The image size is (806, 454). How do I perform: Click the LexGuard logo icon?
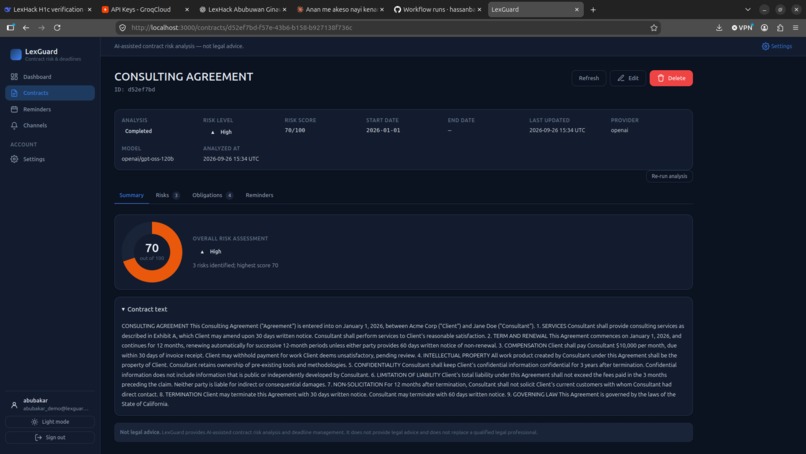click(x=16, y=54)
